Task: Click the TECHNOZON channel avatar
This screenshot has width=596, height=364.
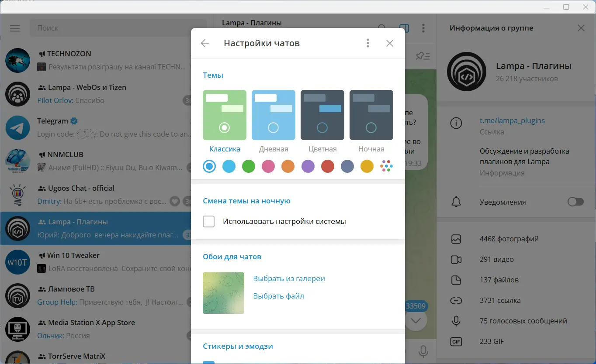Action: (17, 61)
